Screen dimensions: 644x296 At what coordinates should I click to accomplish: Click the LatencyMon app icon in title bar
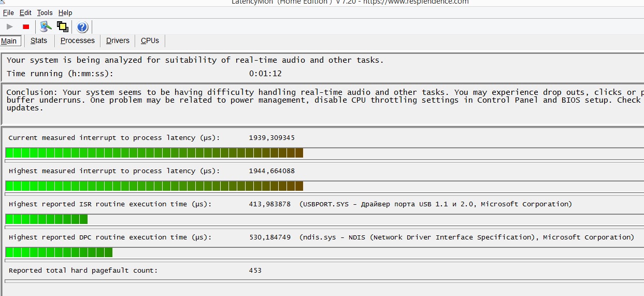click(x=2, y=2)
